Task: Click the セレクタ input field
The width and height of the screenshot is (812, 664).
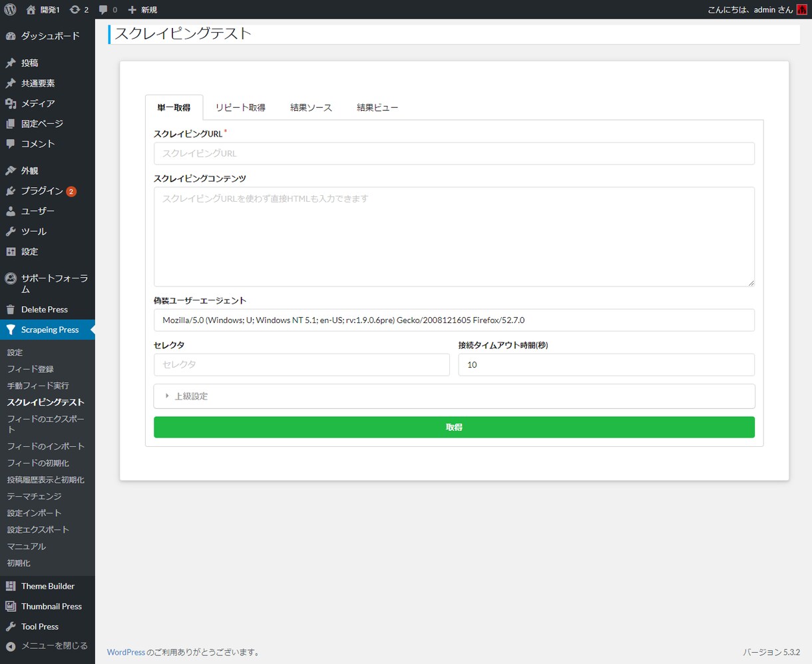Action: coord(302,364)
